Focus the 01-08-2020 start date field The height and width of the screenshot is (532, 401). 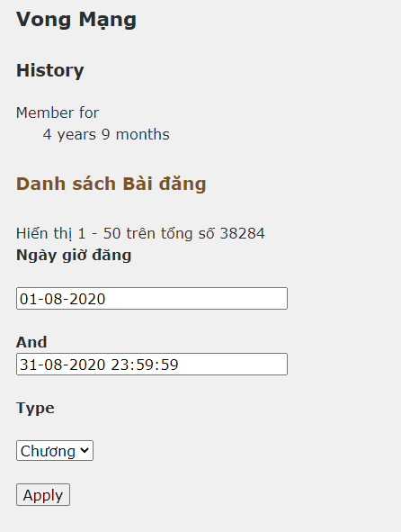[152, 299]
